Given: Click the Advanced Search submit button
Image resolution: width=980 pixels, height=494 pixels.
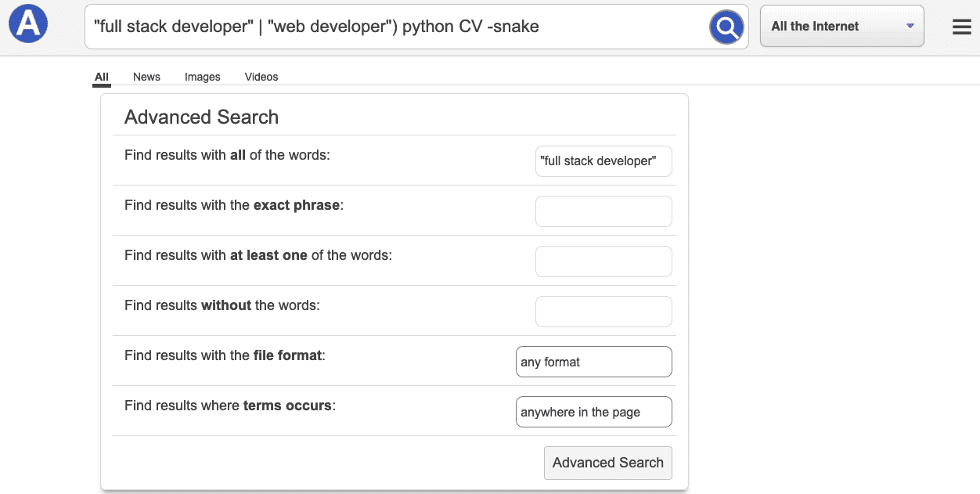Looking at the screenshot, I should pyautogui.click(x=607, y=463).
